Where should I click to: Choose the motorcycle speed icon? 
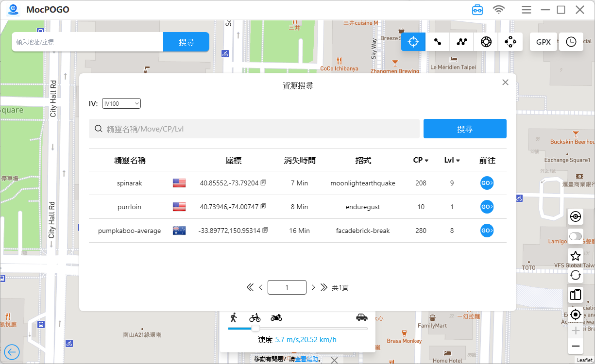(276, 317)
